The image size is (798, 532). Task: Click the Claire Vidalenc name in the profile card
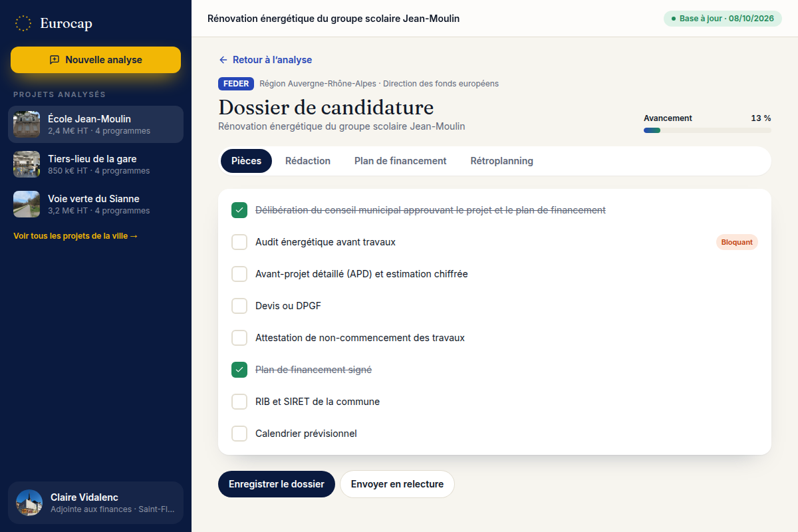(84, 497)
